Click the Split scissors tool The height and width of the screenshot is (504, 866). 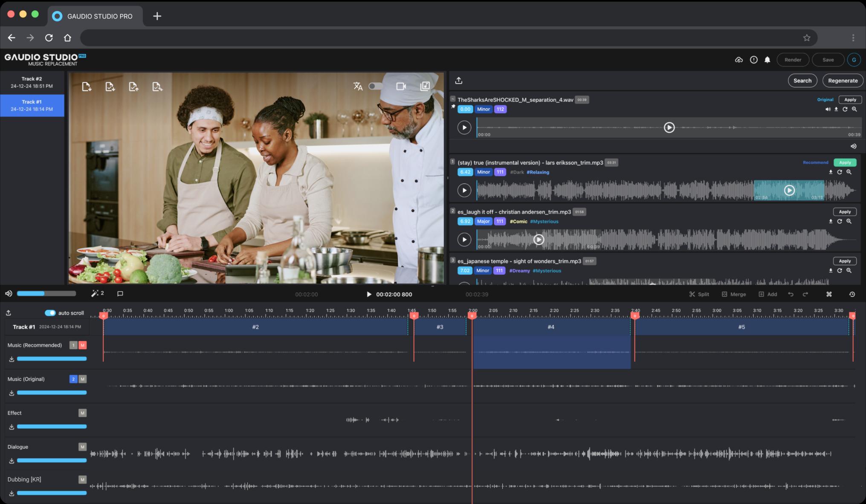click(699, 294)
